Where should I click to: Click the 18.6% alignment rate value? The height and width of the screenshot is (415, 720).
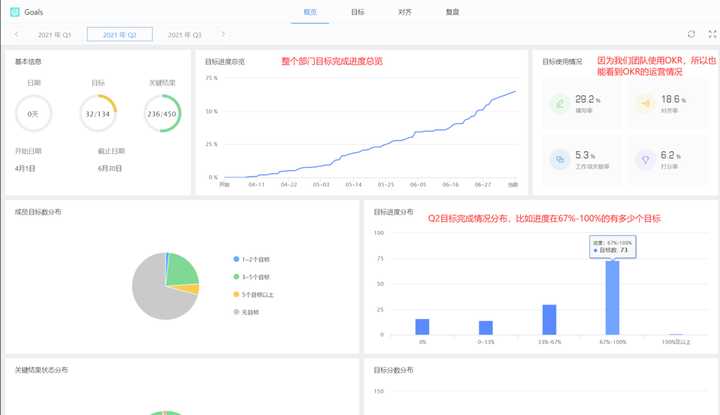pos(674,99)
